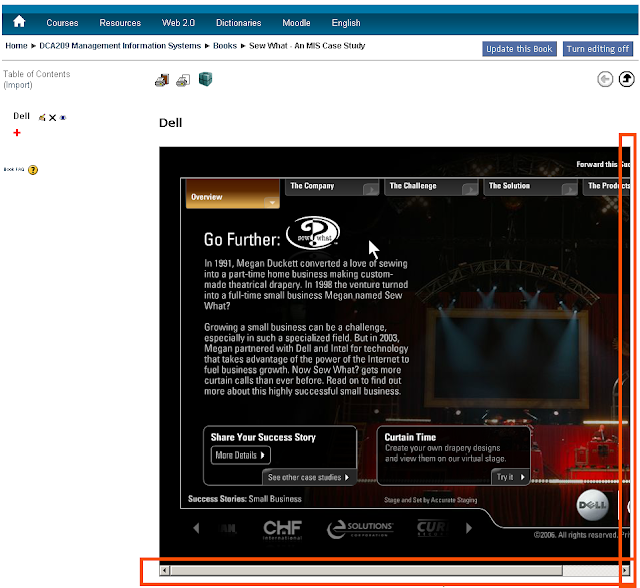Print this chapter icon
The height and width of the screenshot is (588, 640).
coord(183,80)
